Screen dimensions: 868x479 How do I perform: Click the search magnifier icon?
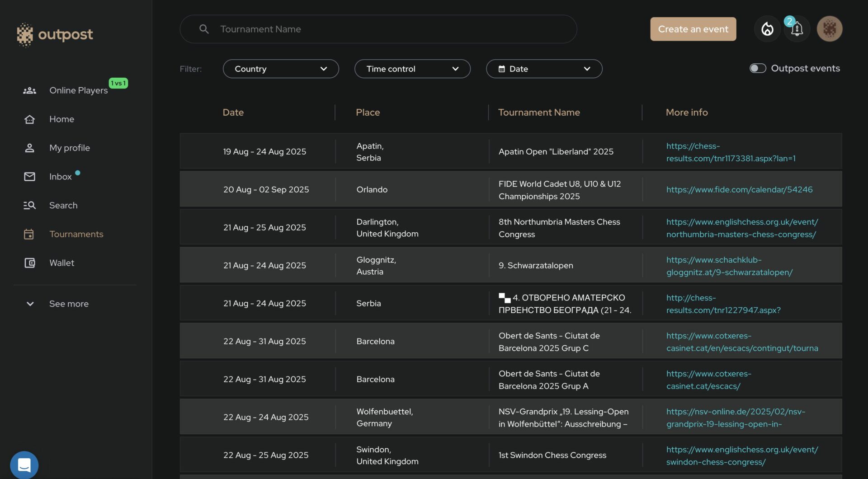pyautogui.click(x=204, y=29)
